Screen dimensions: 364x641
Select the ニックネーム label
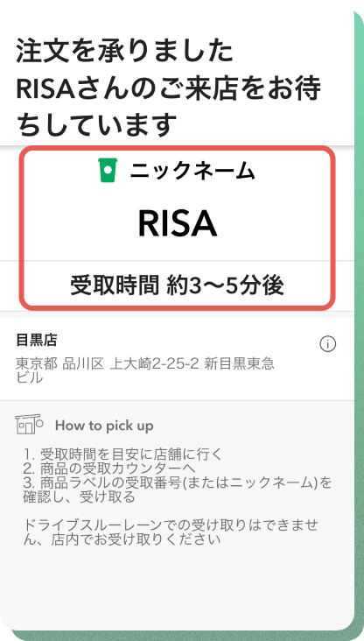pyautogui.click(x=192, y=171)
